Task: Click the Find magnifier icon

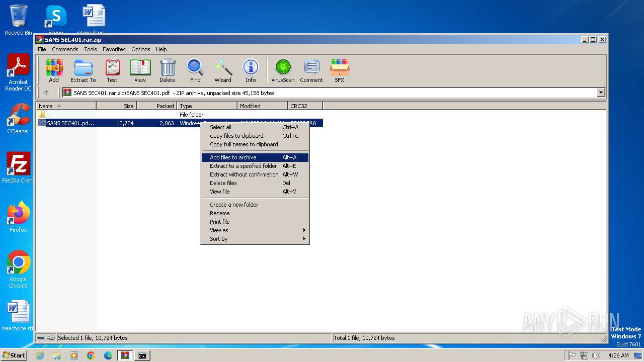Action: click(x=195, y=70)
